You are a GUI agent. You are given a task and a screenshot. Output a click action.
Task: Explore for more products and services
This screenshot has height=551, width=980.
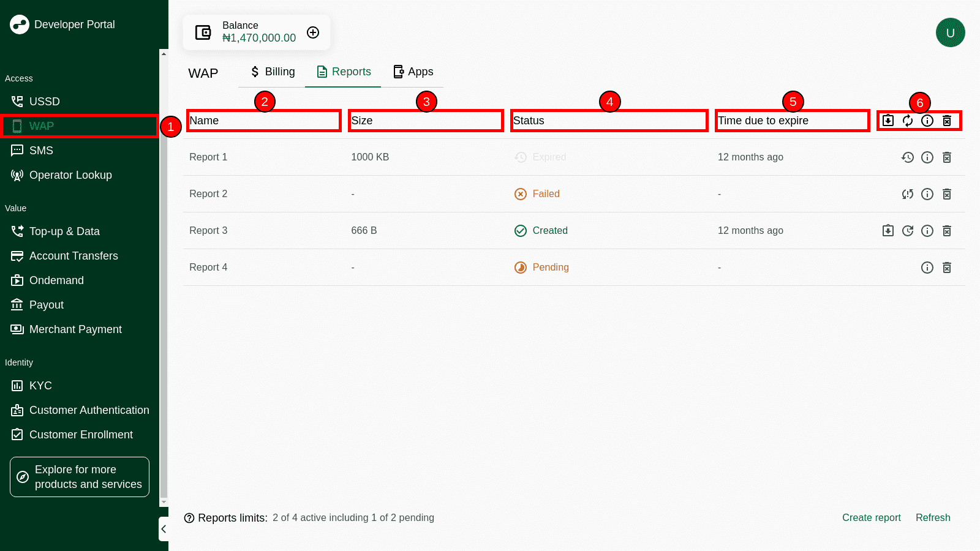click(80, 476)
